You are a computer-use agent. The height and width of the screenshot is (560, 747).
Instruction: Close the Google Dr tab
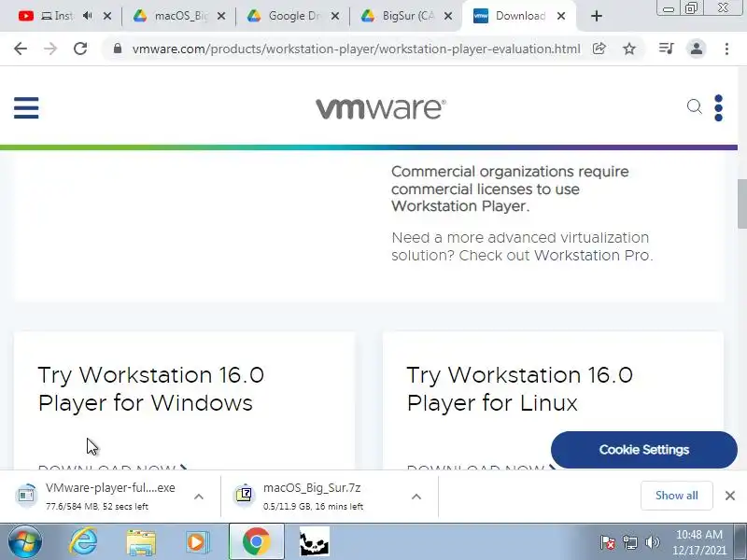point(335,16)
